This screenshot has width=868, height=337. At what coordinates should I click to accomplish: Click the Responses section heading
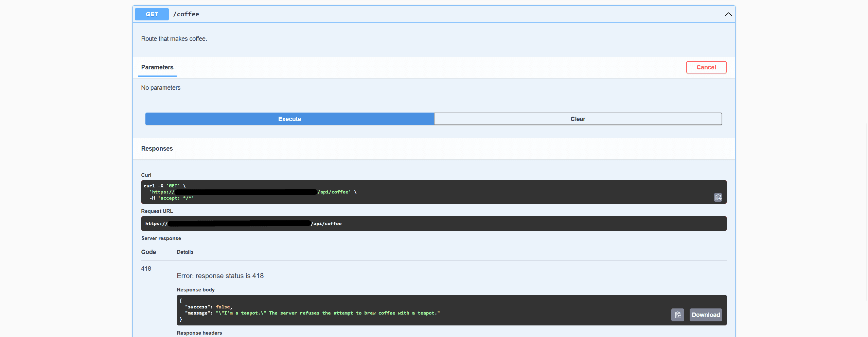pos(157,149)
